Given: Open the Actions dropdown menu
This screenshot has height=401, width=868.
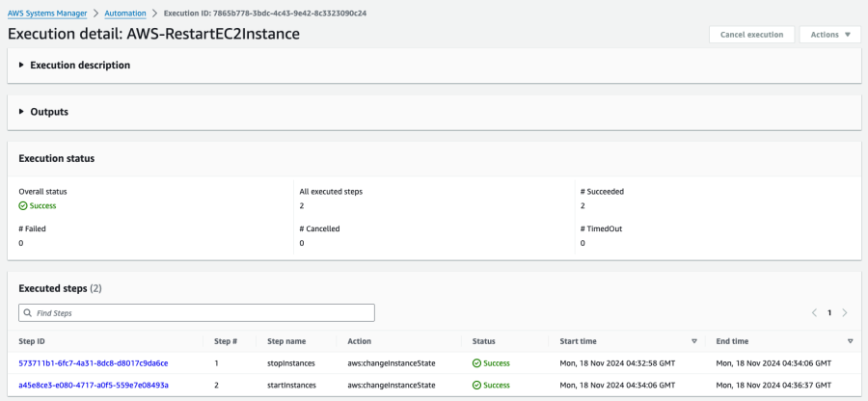Looking at the screenshot, I should (829, 35).
